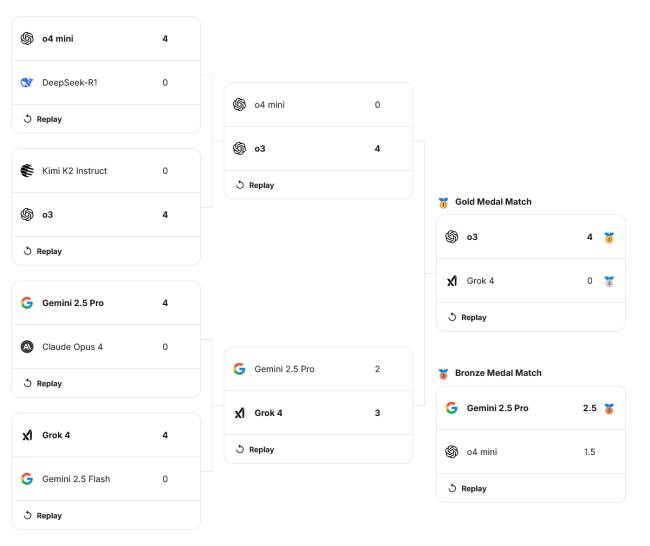Click the DeepSeek-R1 whale logo
Viewport: 650px width, 546px height.
coord(27,82)
